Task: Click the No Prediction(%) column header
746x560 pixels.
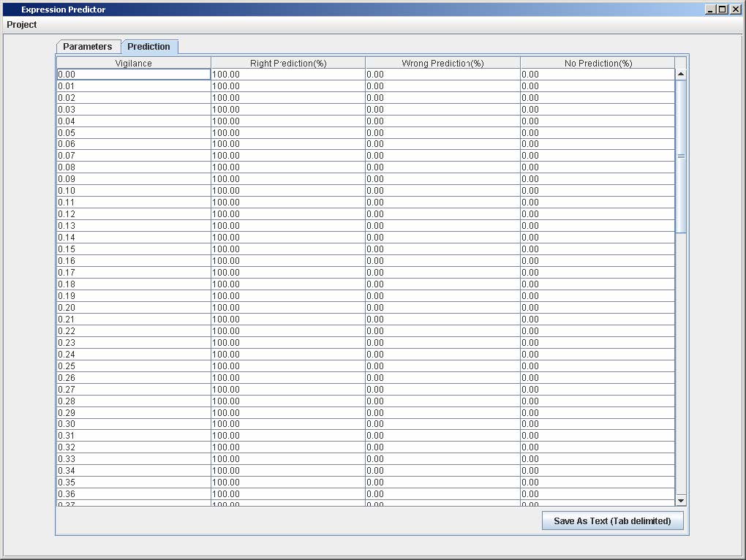Action: pyautogui.click(x=598, y=63)
